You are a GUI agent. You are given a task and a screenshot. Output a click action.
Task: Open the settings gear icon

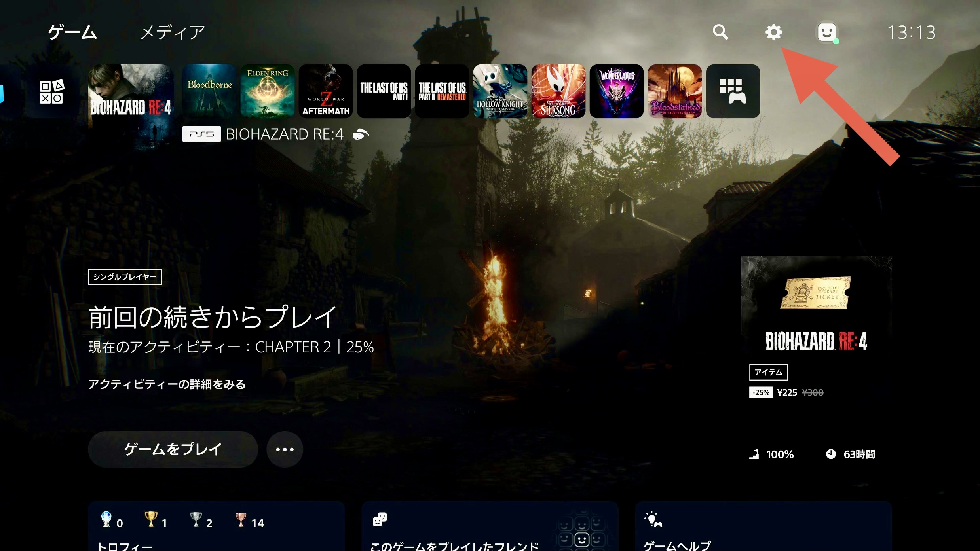pyautogui.click(x=773, y=32)
